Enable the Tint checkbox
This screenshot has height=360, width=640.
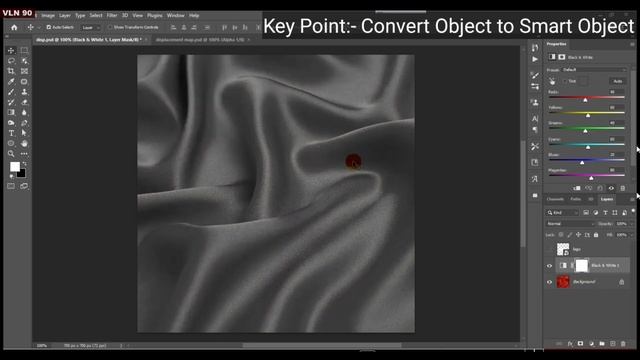coord(565,81)
